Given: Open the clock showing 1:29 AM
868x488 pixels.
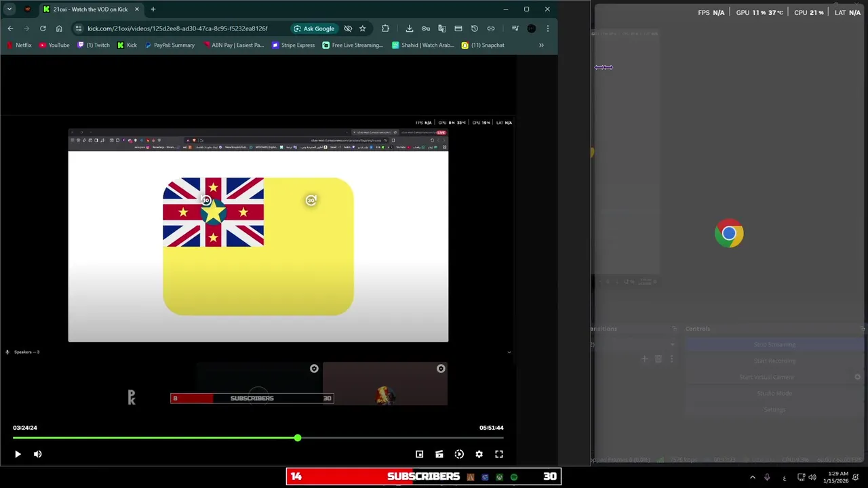Looking at the screenshot, I should pyautogui.click(x=835, y=477).
